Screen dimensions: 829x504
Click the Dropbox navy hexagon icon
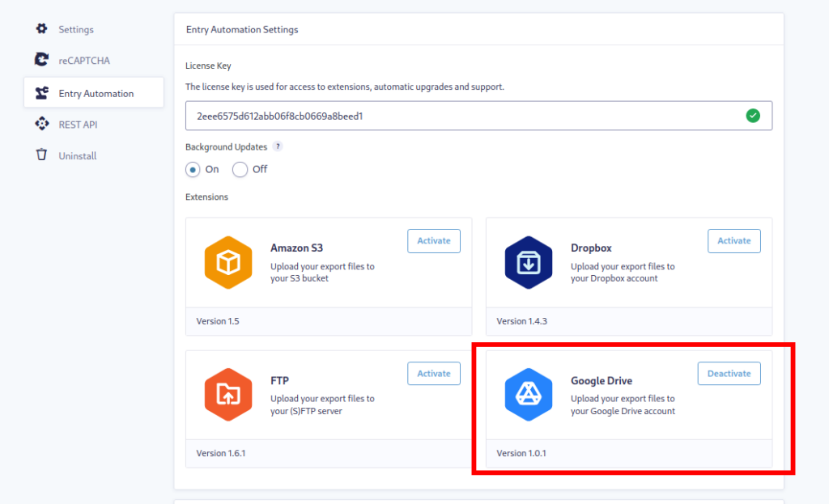coord(528,262)
